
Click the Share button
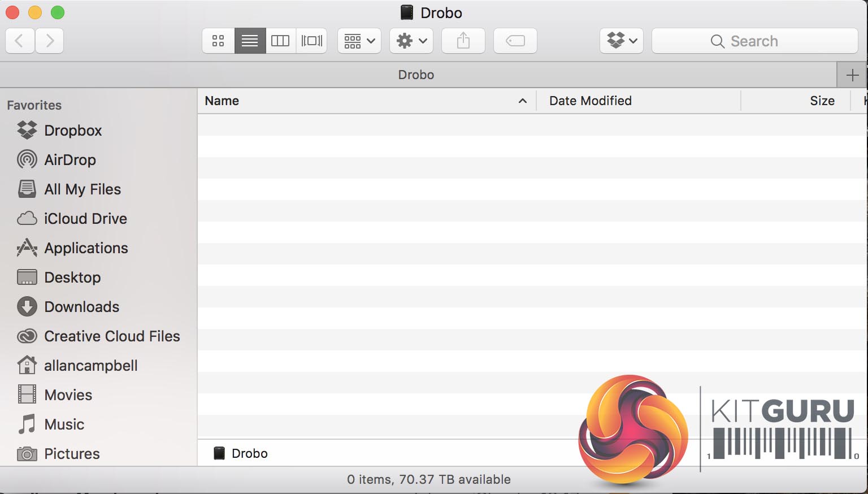pyautogui.click(x=463, y=41)
